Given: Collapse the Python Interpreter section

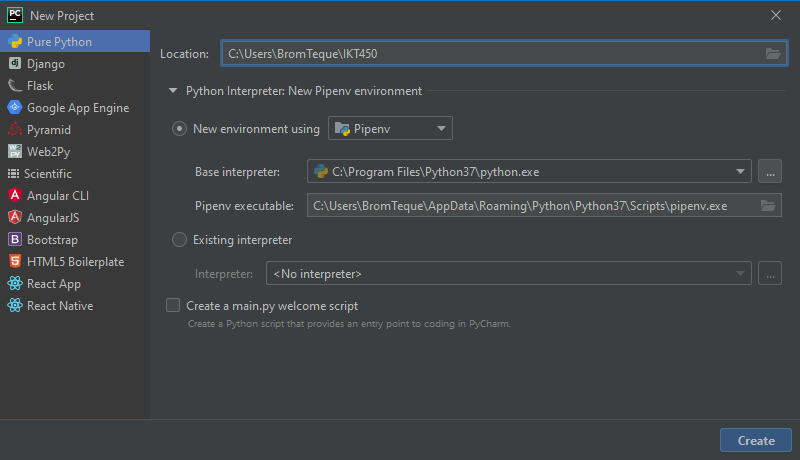Looking at the screenshot, I should [x=174, y=91].
